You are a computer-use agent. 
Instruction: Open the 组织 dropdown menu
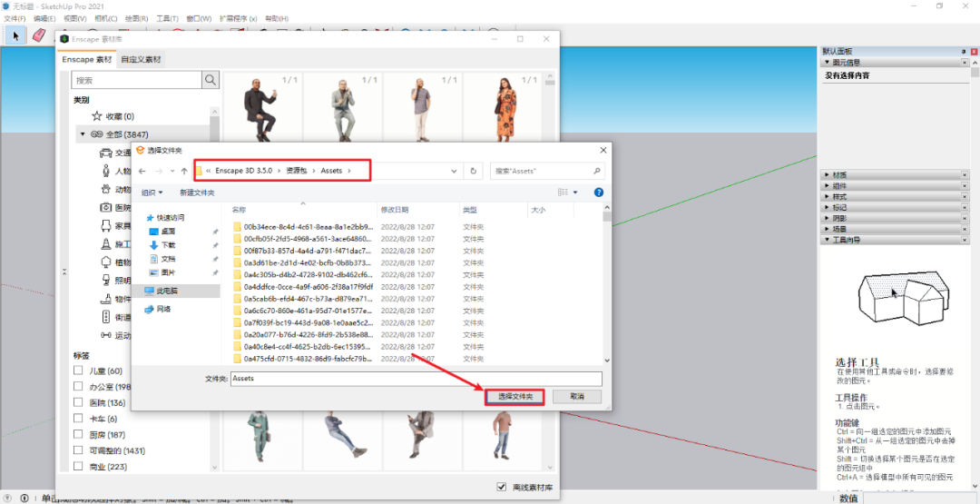point(152,193)
